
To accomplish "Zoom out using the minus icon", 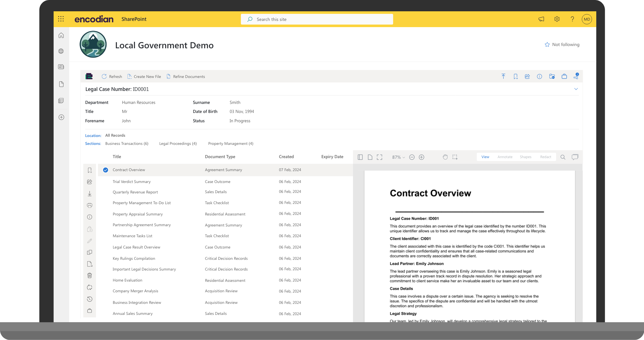I will click(x=412, y=157).
